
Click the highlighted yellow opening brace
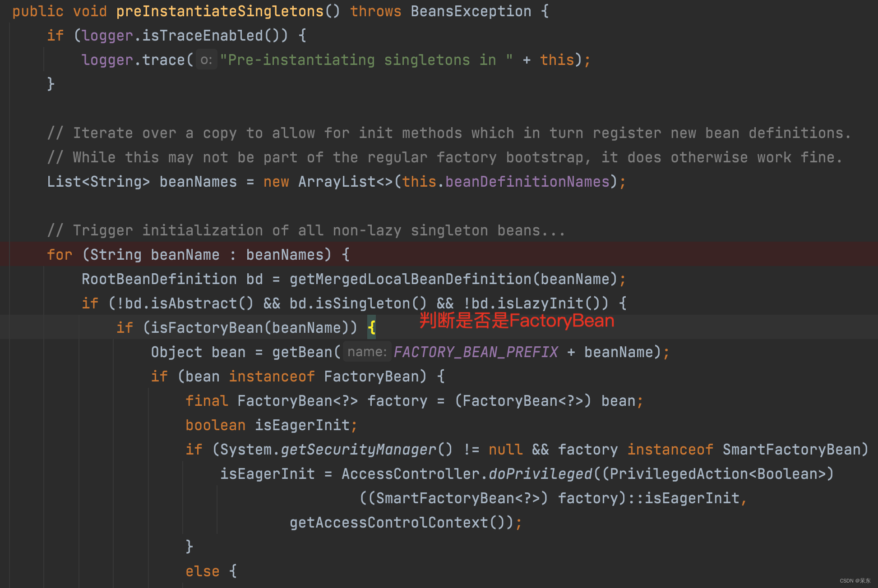click(x=371, y=328)
